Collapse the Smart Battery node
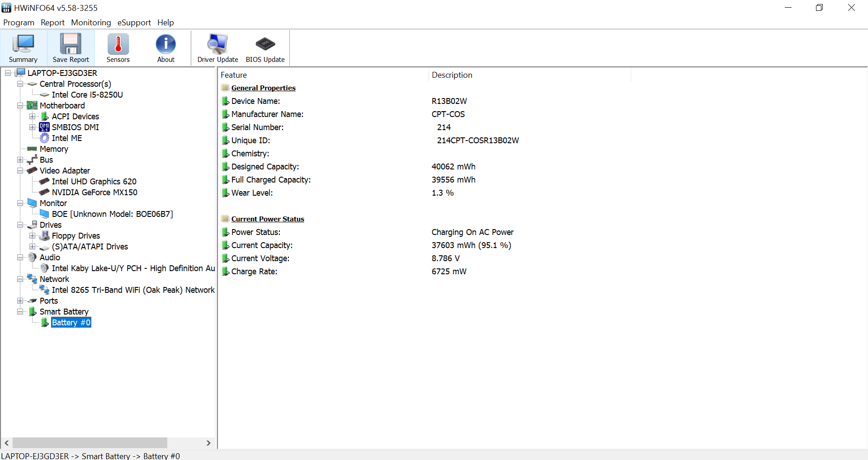 pyautogui.click(x=20, y=311)
